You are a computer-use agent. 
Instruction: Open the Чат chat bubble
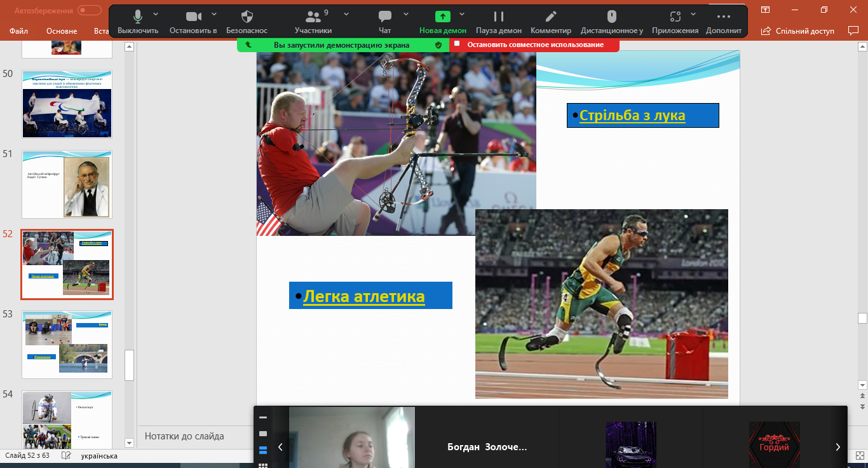pos(384,17)
